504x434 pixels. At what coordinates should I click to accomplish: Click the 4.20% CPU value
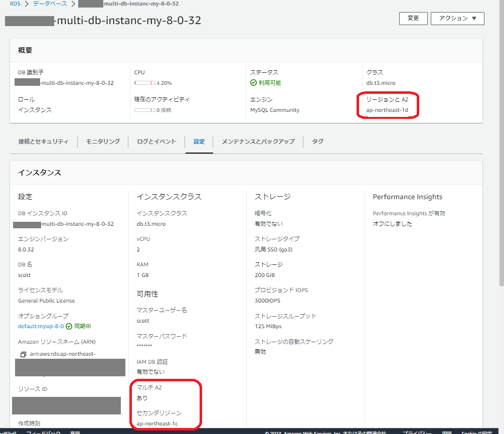click(164, 83)
